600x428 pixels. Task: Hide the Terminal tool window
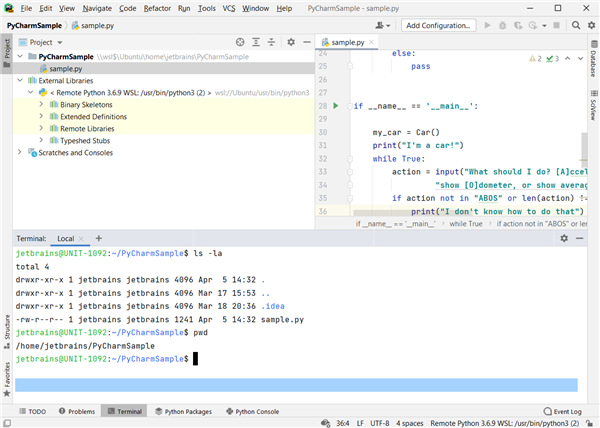coord(580,238)
